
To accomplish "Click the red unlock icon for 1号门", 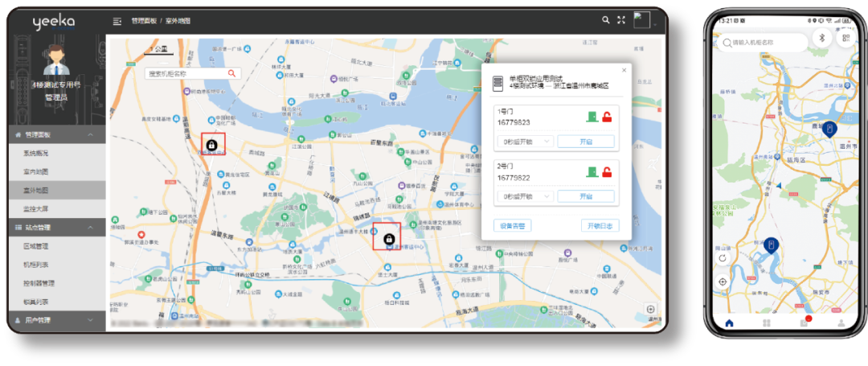I will (607, 117).
